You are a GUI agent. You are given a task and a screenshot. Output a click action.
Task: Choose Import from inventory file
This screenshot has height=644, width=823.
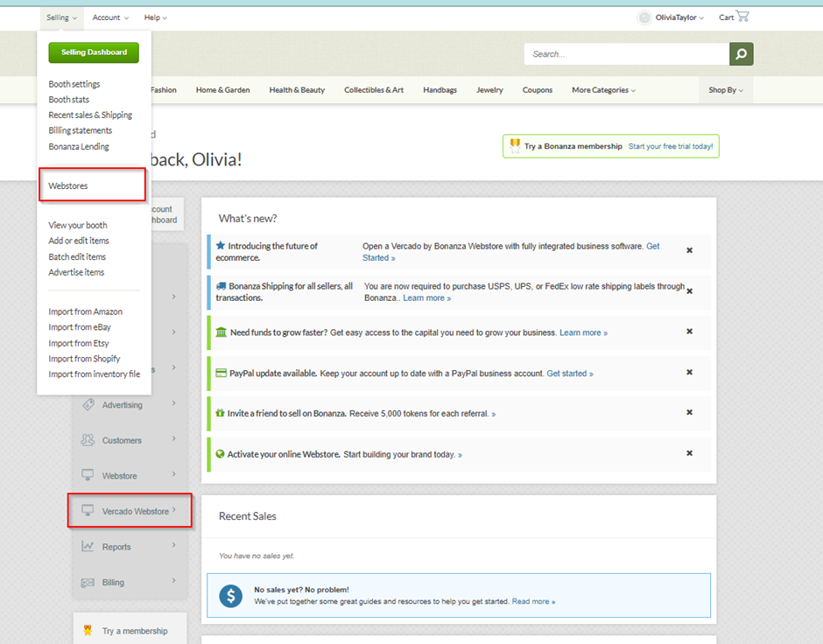pyautogui.click(x=95, y=374)
